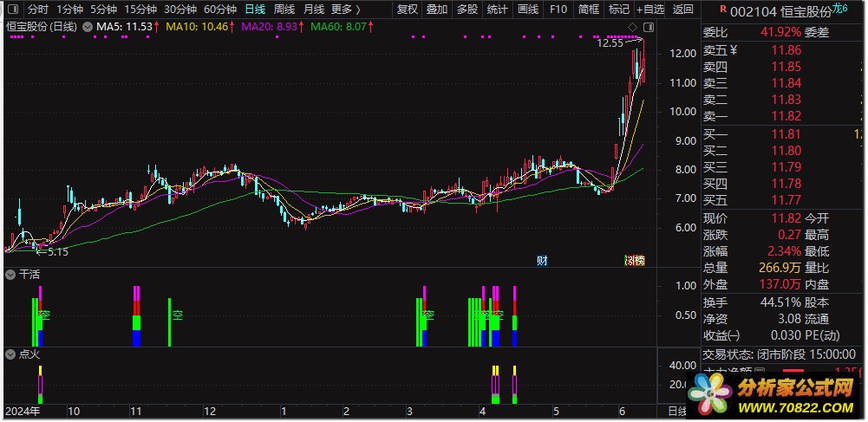
Task: Click month 6 on the time axis
Action: coord(621,412)
